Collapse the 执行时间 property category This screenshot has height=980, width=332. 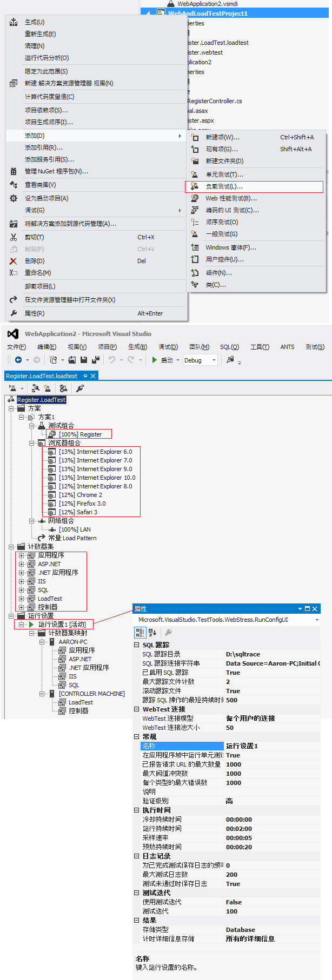pyautogui.click(x=136, y=810)
